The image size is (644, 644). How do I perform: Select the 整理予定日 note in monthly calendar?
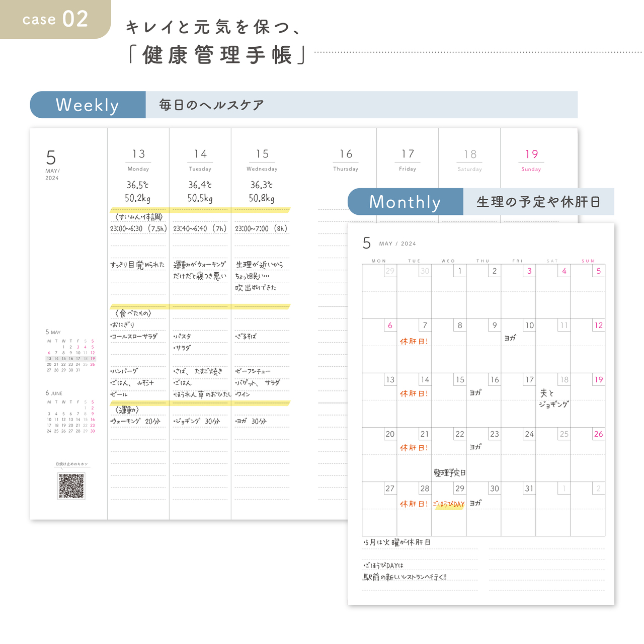[449, 473]
